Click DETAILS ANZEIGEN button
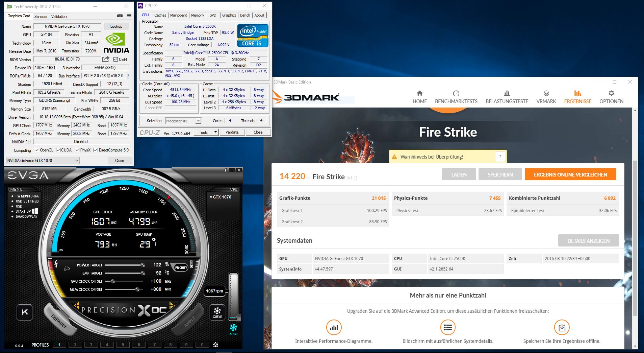The width and height of the screenshot is (644, 353). 588,241
